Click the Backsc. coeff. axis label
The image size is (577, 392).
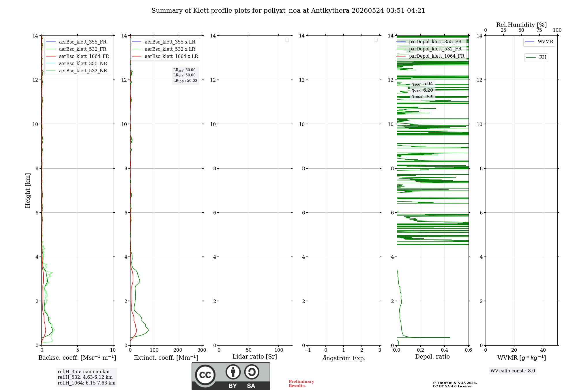77,358
